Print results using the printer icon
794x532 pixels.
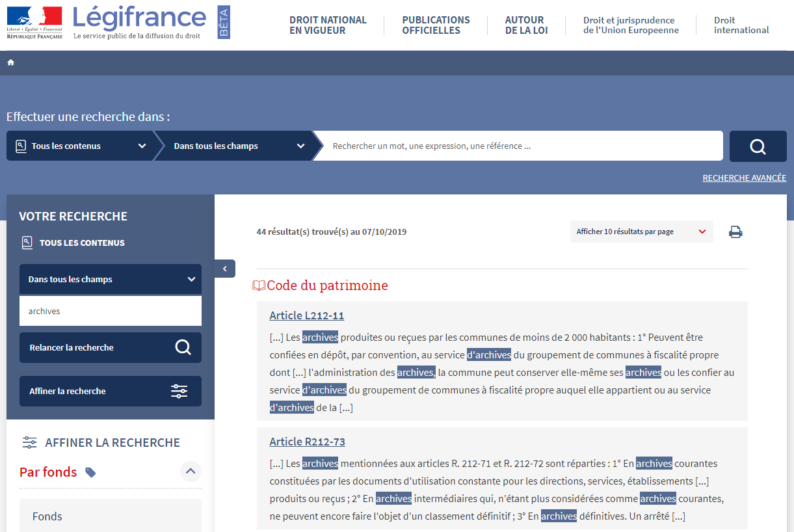pos(735,232)
